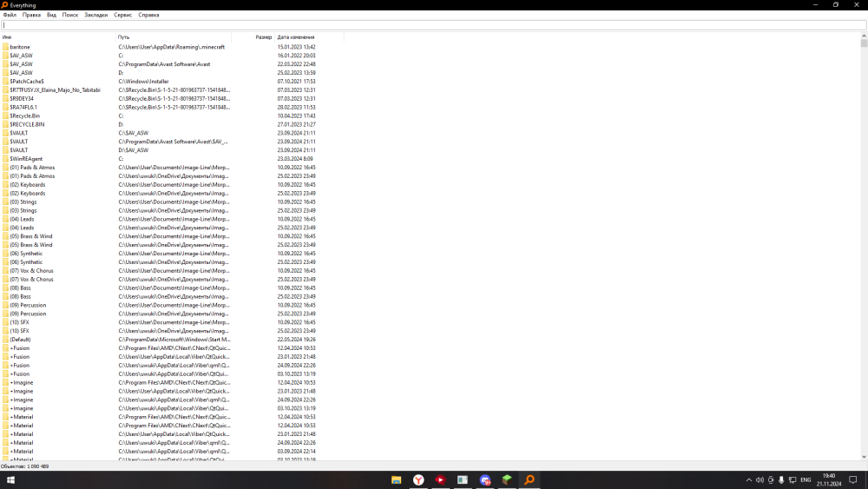Select the $AV_ASW row with Avast path
This screenshot has height=489, width=868.
point(172,64)
